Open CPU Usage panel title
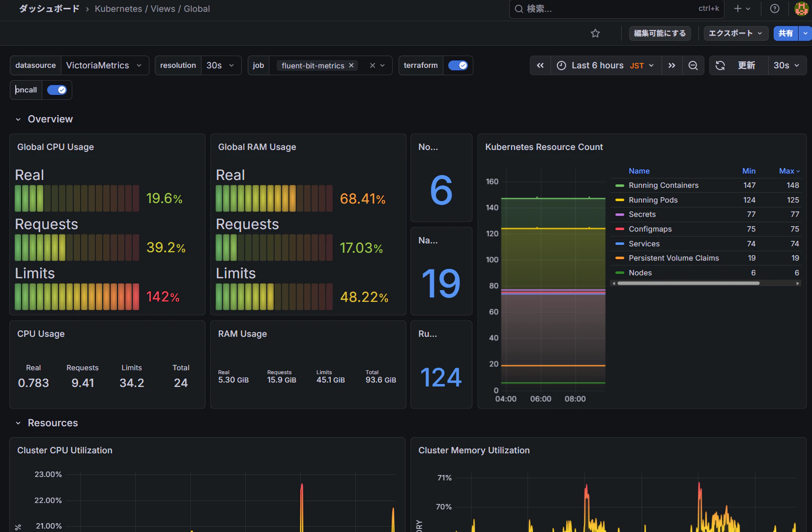 41,334
